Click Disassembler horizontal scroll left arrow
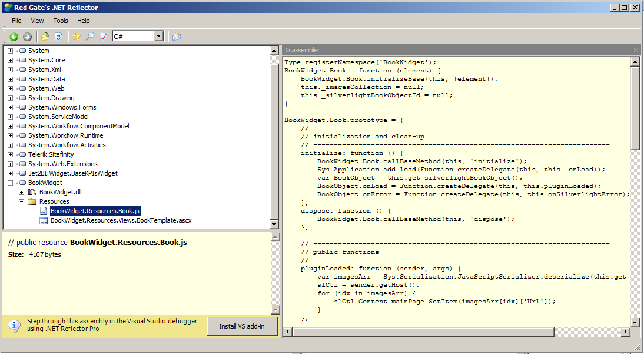 (287, 332)
